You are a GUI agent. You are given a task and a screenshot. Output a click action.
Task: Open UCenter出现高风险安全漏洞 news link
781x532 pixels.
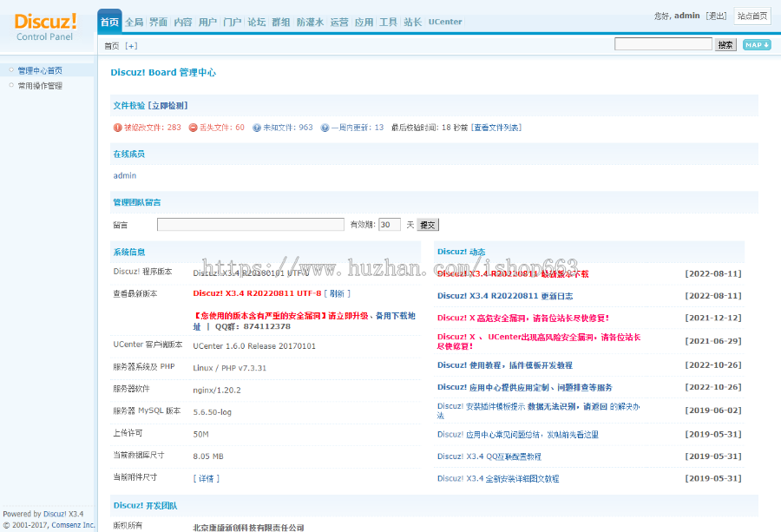click(539, 341)
